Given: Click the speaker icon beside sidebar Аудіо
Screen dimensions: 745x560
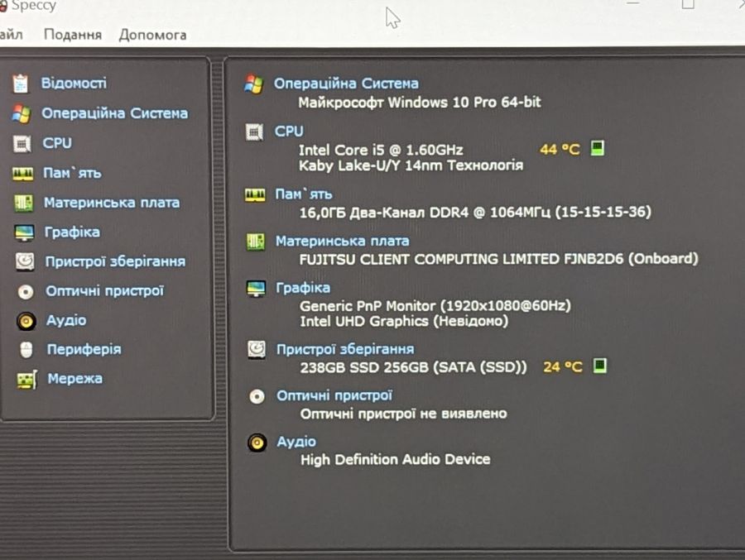Looking at the screenshot, I should click(x=26, y=321).
